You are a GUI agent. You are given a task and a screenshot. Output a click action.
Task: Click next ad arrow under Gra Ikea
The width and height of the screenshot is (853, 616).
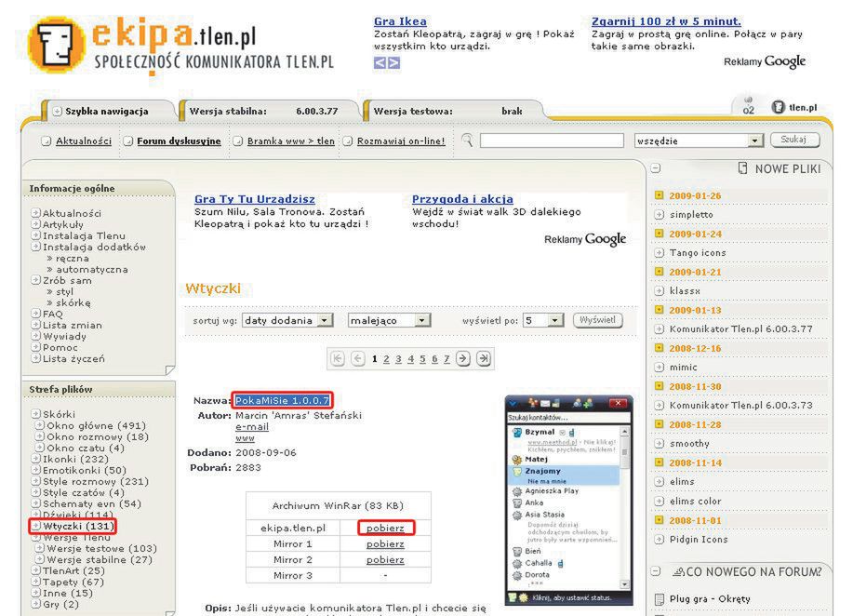coord(394,63)
